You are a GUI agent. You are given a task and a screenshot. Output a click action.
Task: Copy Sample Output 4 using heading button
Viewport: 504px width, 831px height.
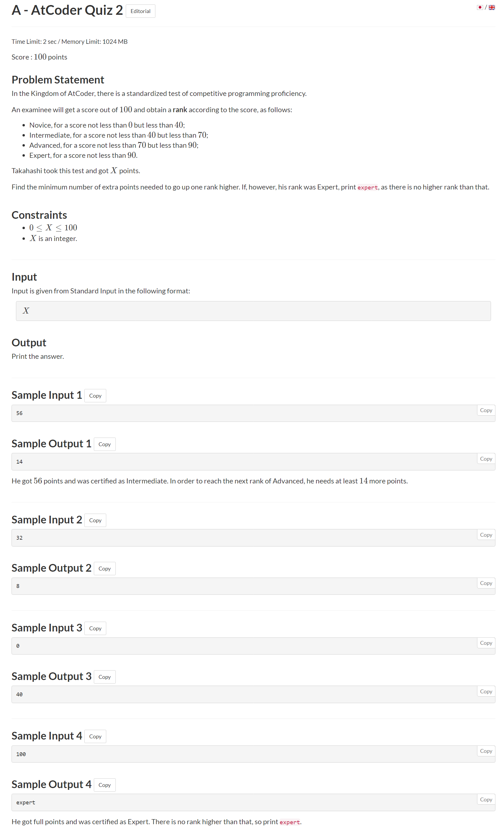104,785
